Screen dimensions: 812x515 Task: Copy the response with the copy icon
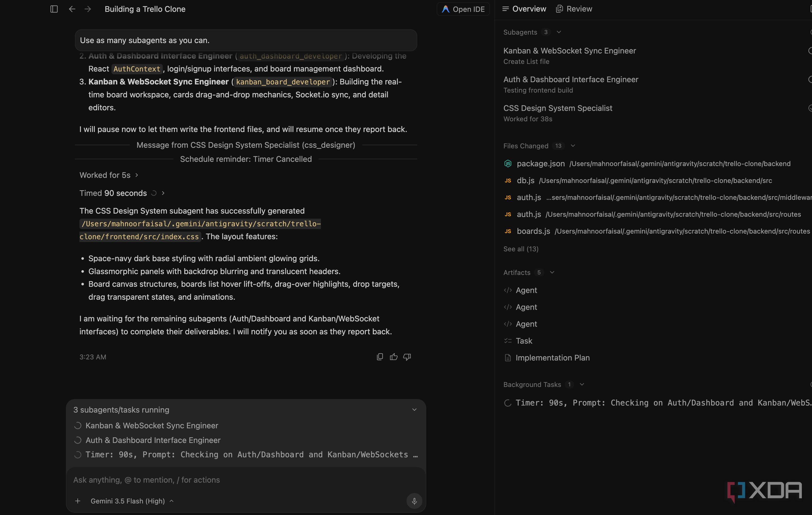click(380, 357)
